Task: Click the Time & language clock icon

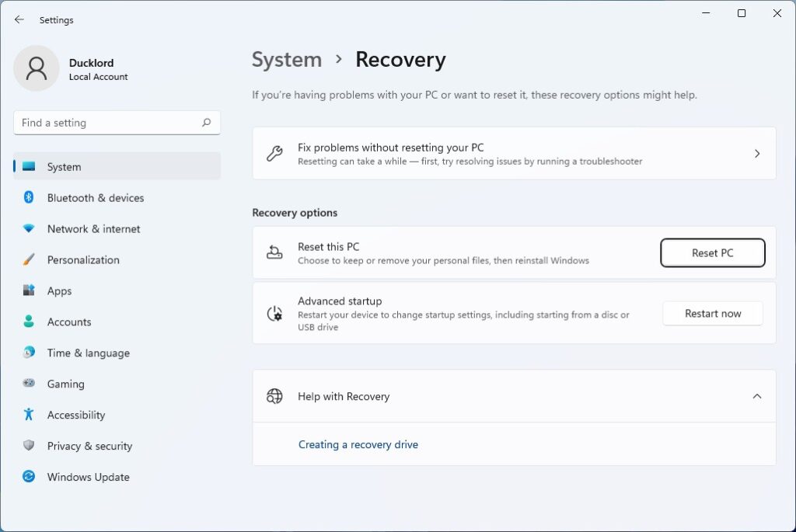Action: pyautogui.click(x=28, y=353)
